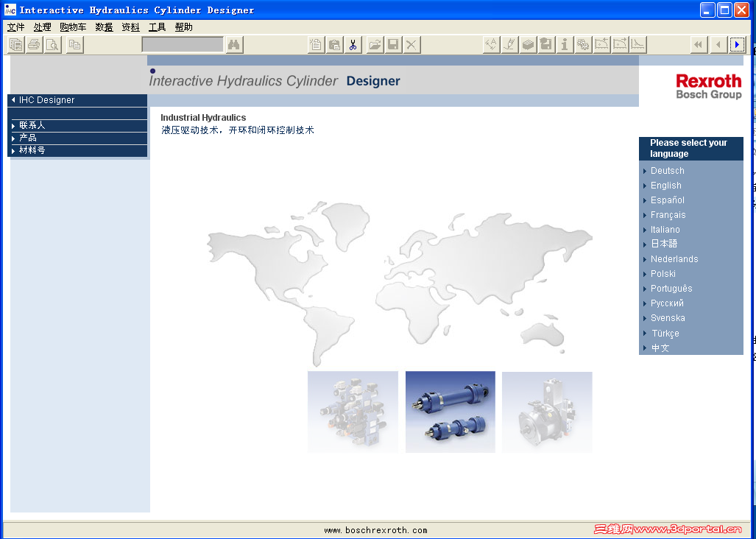Viewport: 756px width, 539px height.
Task: Click the toolbar search input field
Action: [x=183, y=45]
